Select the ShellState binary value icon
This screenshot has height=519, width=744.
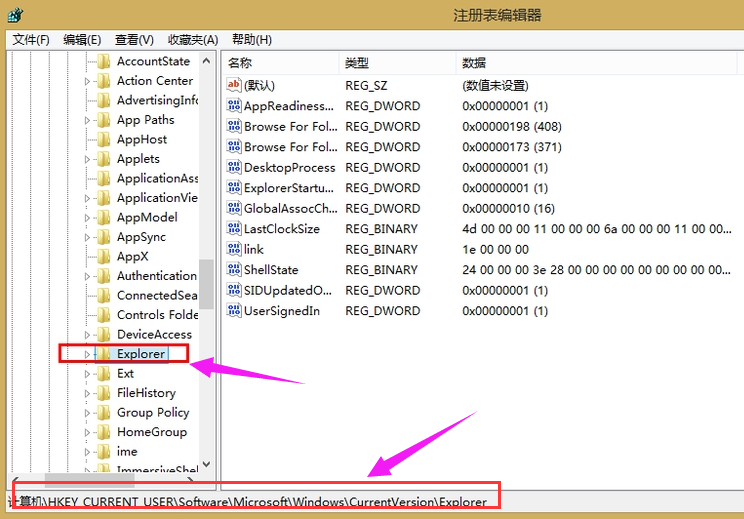235,270
